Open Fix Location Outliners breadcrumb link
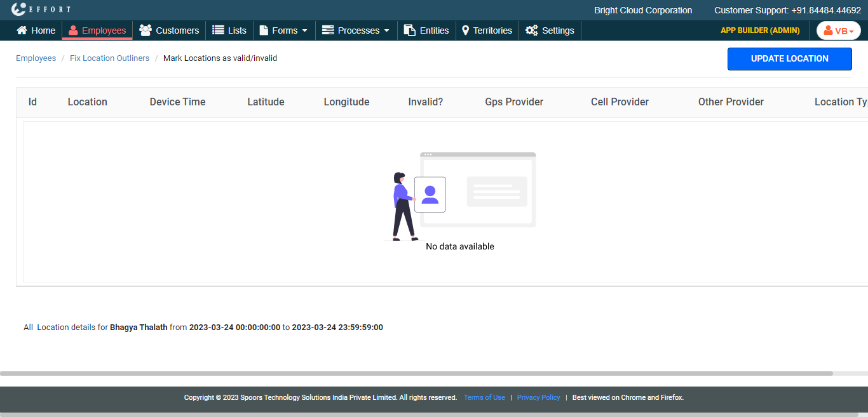Screen dimensions: 868x417 (109, 58)
